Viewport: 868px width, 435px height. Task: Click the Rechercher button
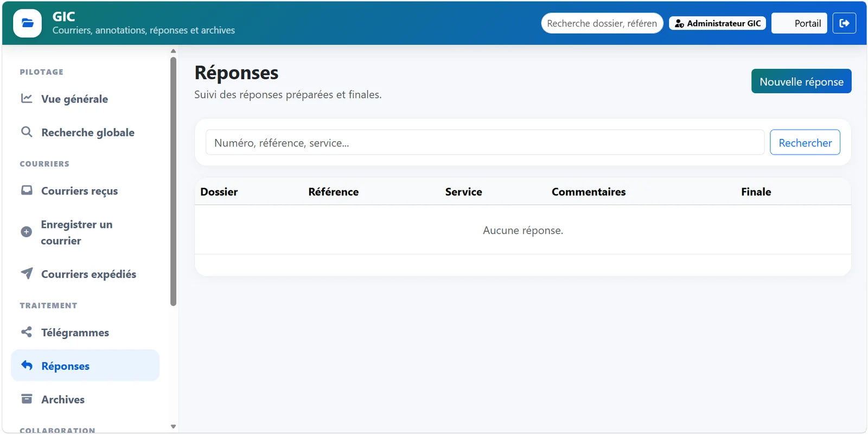pyautogui.click(x=805, y=142)
